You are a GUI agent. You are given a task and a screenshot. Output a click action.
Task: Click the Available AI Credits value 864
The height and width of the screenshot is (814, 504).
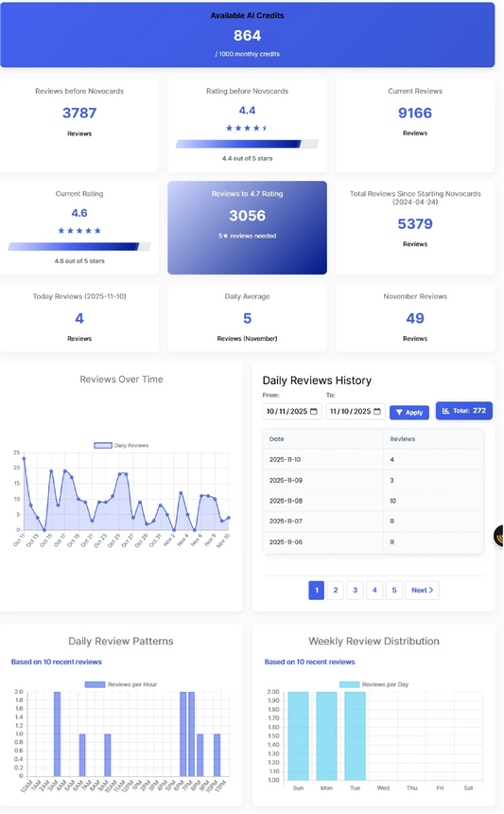coord(248,35)
